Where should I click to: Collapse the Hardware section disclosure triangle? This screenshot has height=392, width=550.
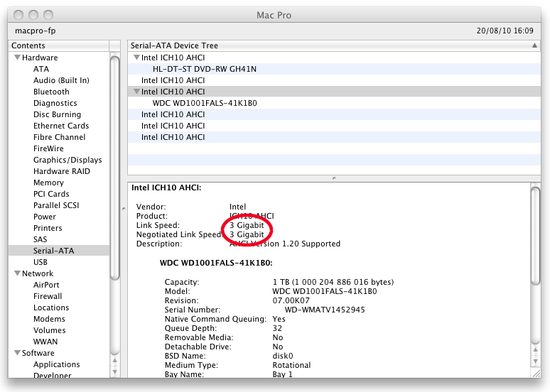pyautogui.click(x=16, y=58)
